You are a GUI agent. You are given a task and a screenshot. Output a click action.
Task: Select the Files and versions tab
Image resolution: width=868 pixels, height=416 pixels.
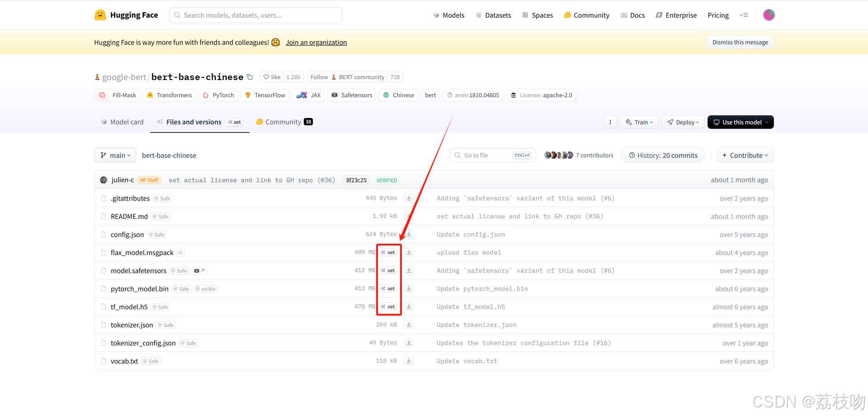click(x=199, y=122)
